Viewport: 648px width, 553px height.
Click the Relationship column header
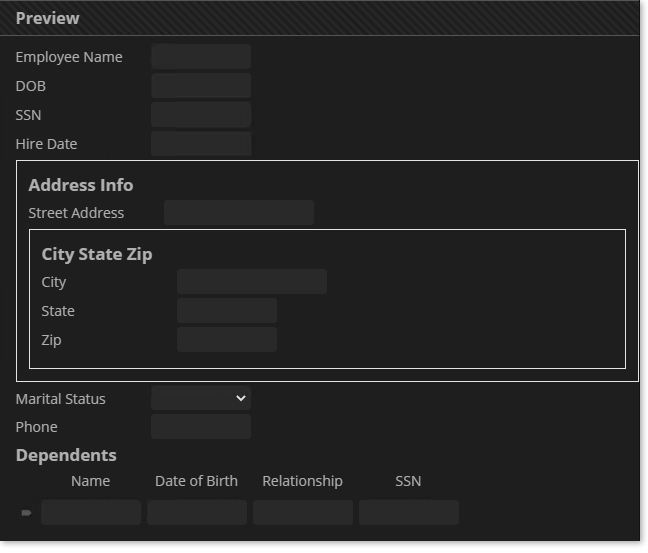(x=303, y=481)
